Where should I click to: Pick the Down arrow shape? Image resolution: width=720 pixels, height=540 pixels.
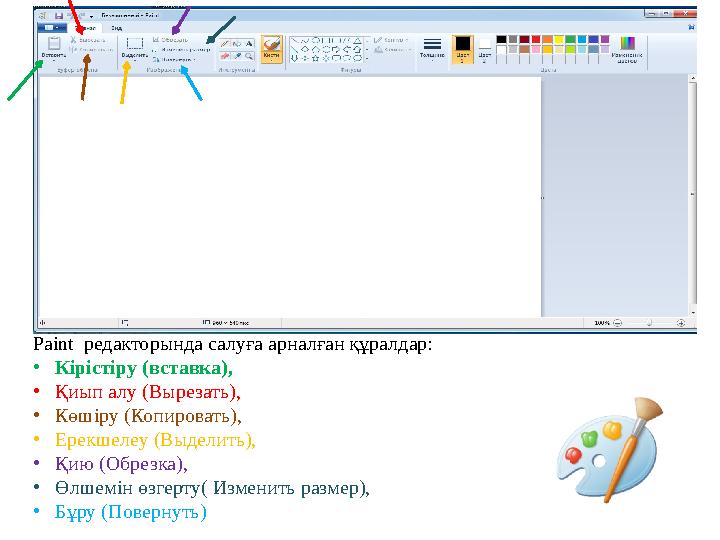(294, 58)
